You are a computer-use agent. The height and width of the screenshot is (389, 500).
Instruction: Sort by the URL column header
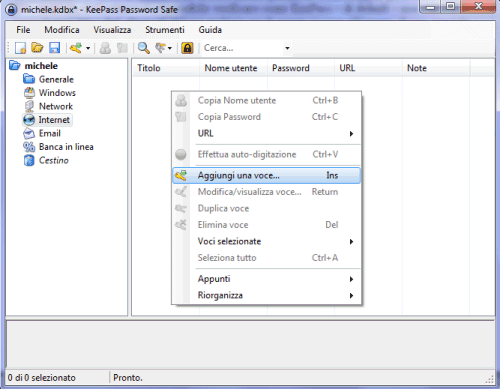tap(368, 68)
